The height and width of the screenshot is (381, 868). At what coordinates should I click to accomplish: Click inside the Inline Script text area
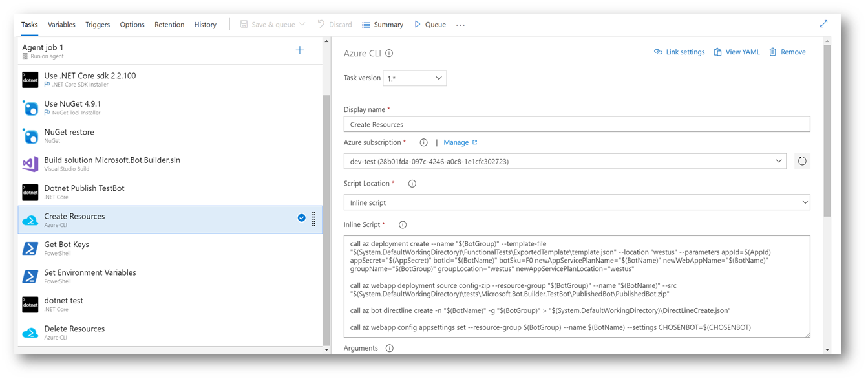(577, 287)
